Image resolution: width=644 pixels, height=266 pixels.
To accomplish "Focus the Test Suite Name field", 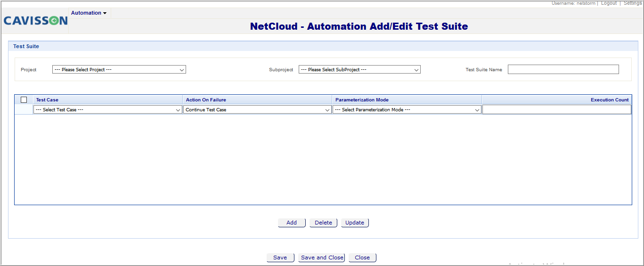I will click(563, 69).
